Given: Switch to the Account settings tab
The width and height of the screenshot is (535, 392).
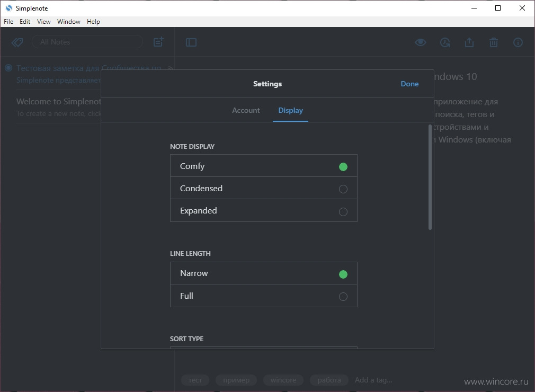Looking at the screenshot, I should [246, 110].
